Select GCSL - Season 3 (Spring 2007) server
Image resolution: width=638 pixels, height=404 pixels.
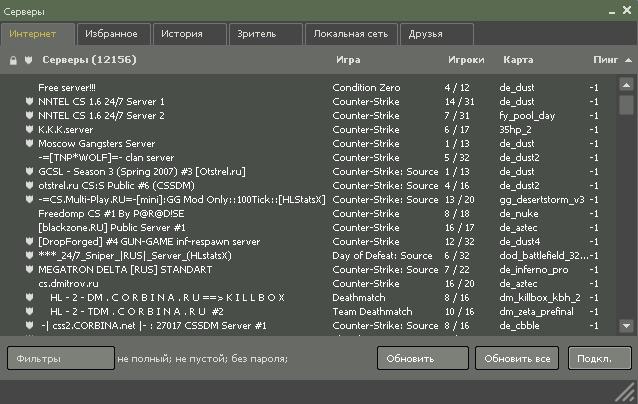pos(309,171)
